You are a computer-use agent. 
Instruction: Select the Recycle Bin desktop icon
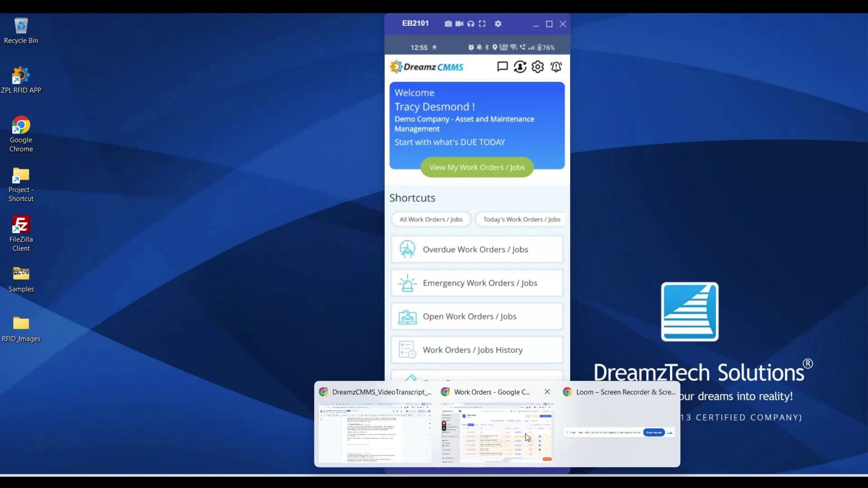(x=21, y=31)
